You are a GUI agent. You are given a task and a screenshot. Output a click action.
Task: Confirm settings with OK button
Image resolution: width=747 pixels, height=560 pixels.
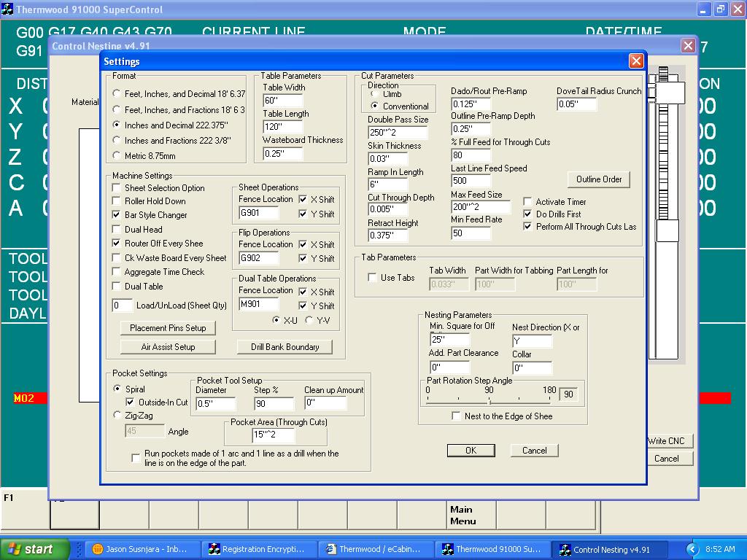click(471, 450)
